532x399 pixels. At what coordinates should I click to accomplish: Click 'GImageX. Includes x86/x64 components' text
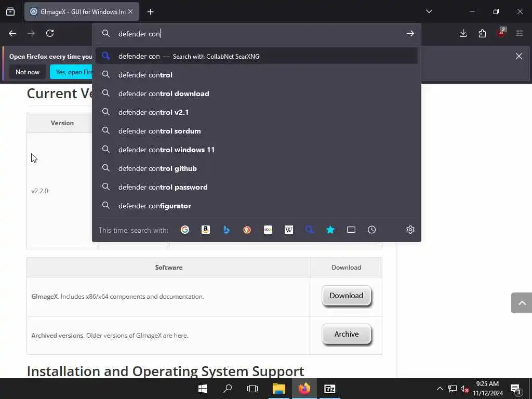tap(118, 297)
